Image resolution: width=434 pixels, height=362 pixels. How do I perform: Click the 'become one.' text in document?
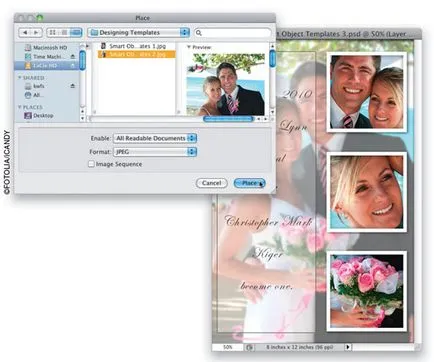pos(267,286)
